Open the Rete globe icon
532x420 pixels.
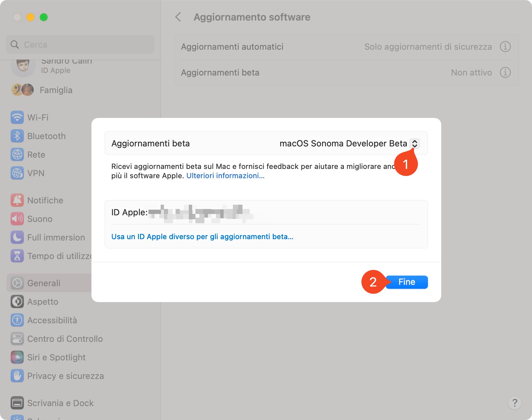click(x=17, y=154)
